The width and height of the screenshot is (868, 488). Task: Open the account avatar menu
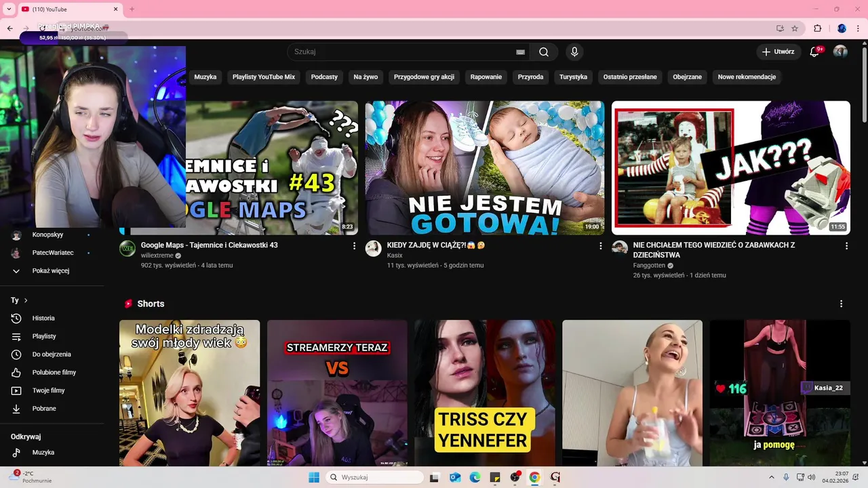pyautogui.click(x=840, y=52)
